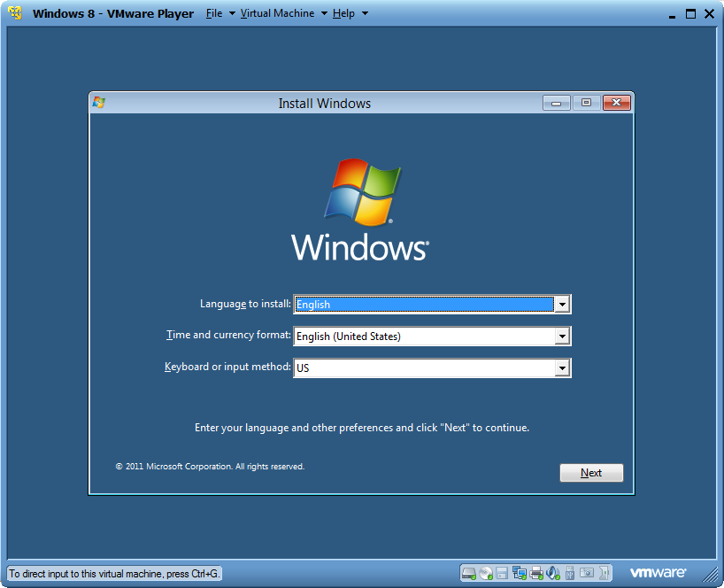This screenshot has width=724, height=588.
Task: Click the VMware Player title bar icon
Action: pos(15,13)
